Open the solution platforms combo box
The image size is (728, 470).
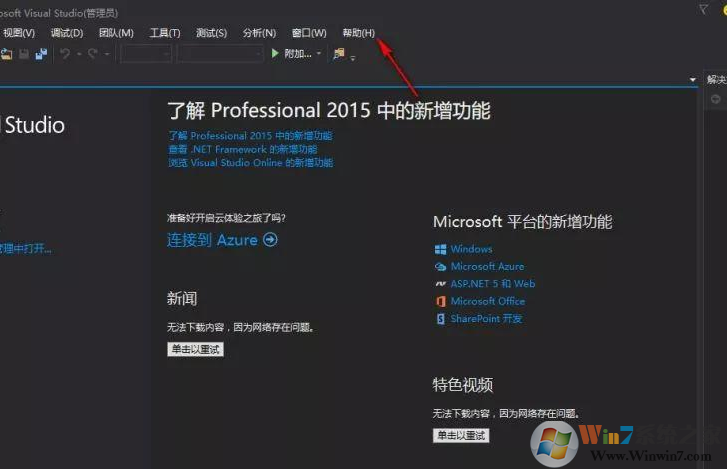pyautogui.click(x=221, y=54)
